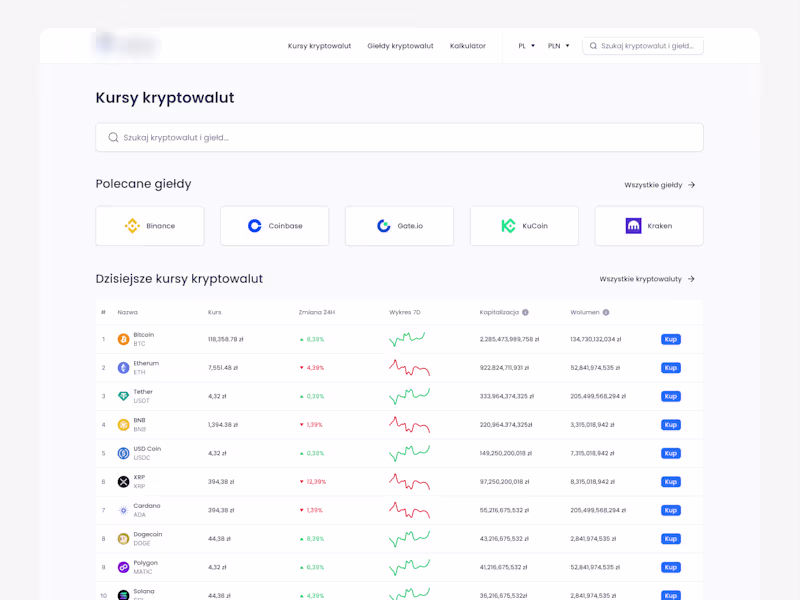The height and width of the screenshot is (600, 800).
Task: Click the Cardano coin icon
Action: pos(123,510)
